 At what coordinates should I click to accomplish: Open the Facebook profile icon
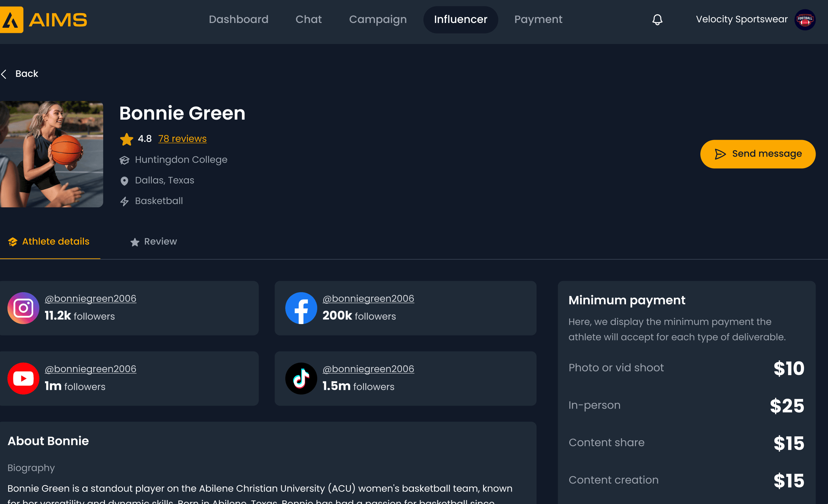pyautogui.click(x=301, y=308)
